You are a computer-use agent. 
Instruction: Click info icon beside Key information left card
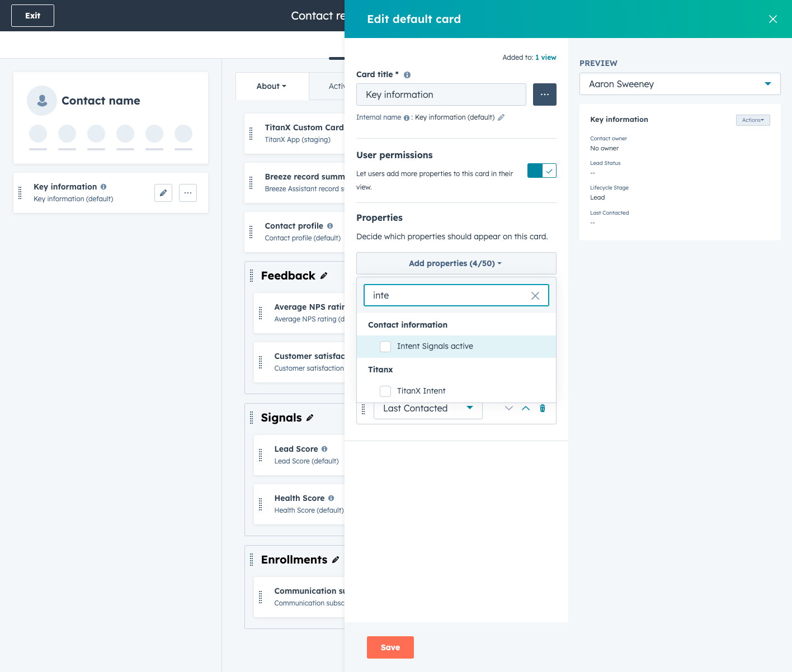(103, 187)
